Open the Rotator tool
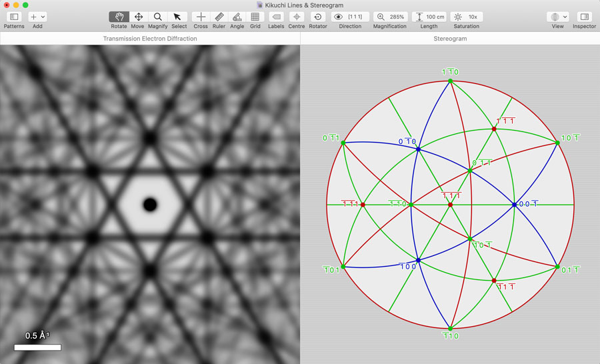This screenshot has width=600, height=364. point(318,17)
